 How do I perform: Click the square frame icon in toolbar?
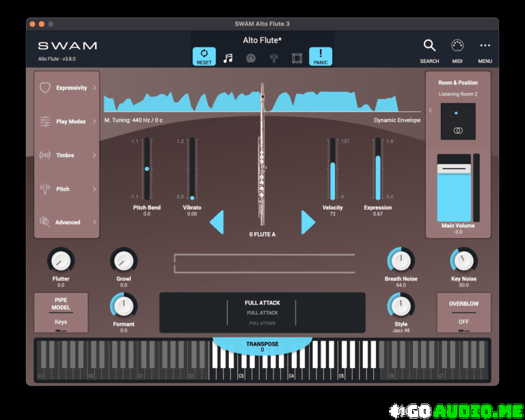297,58
